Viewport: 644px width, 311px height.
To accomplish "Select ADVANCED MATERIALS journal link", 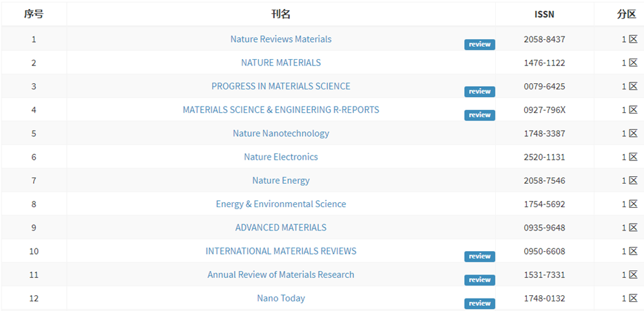I will tap(281, 228).
